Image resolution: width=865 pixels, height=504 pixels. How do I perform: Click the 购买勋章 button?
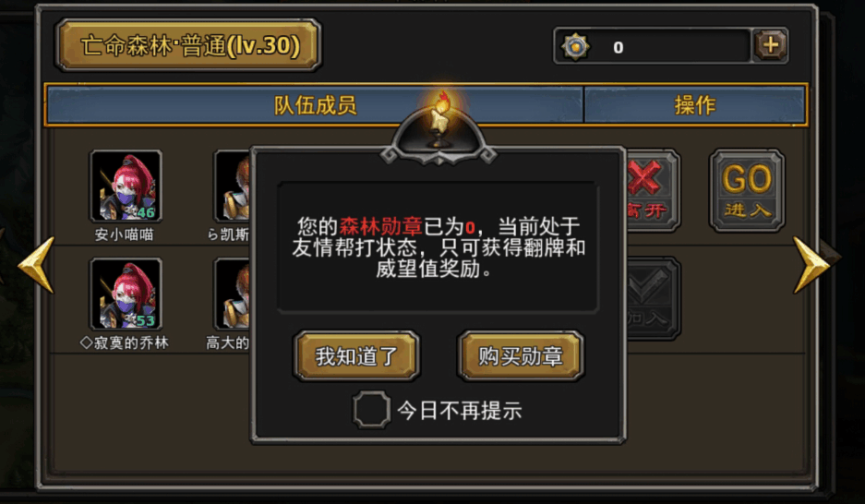(521, 356)
